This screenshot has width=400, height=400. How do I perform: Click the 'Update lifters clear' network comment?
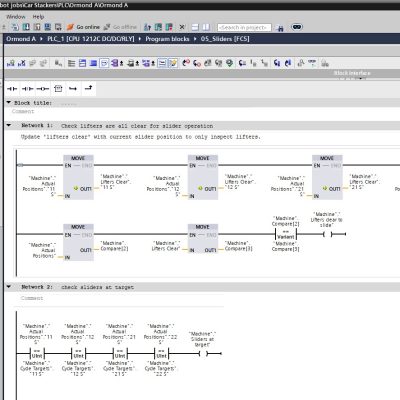click(141, 137)
